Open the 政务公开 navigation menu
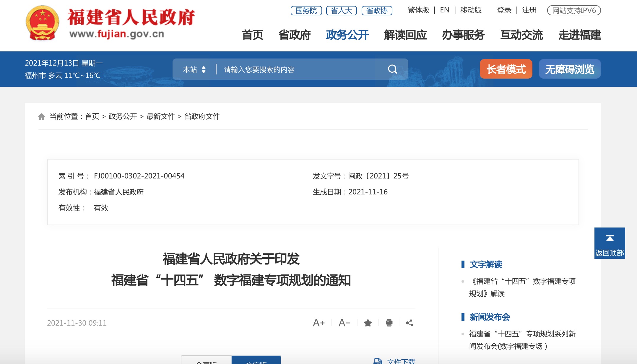 point(347,35)
